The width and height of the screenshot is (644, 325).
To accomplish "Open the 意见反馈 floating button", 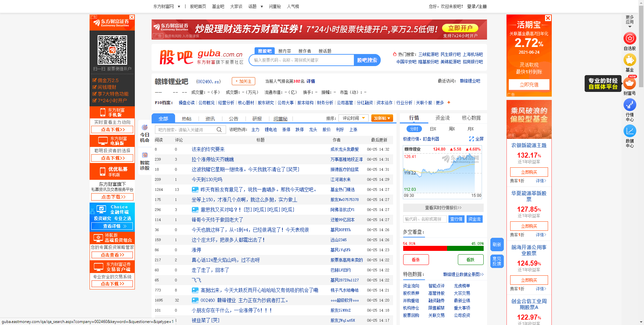I will pos(497,261).
